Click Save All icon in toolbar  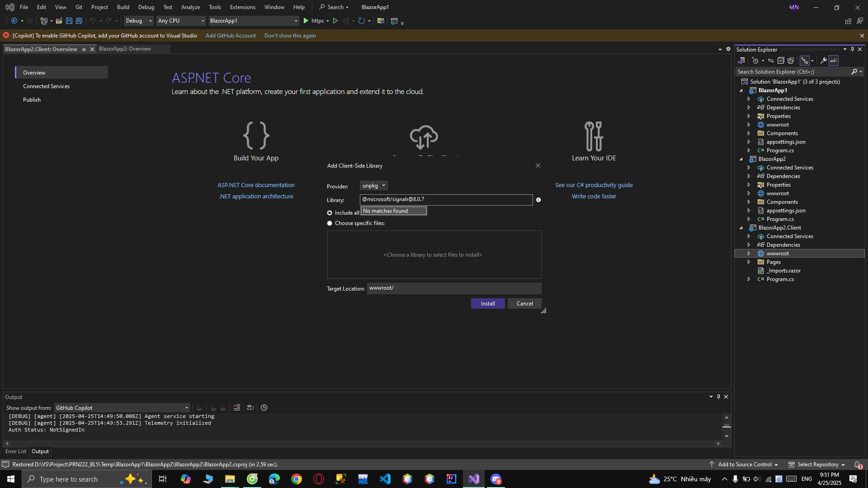79,21
